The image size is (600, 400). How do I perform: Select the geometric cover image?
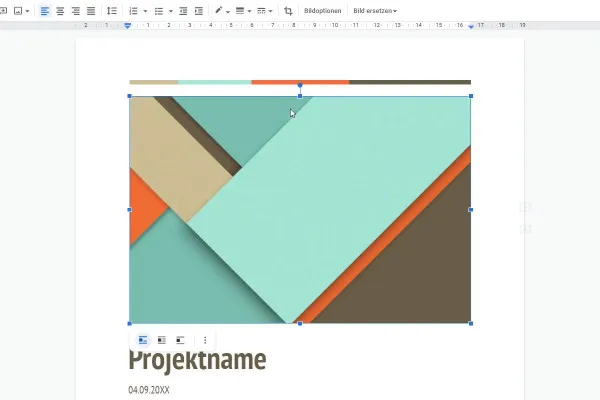(300, 210)
